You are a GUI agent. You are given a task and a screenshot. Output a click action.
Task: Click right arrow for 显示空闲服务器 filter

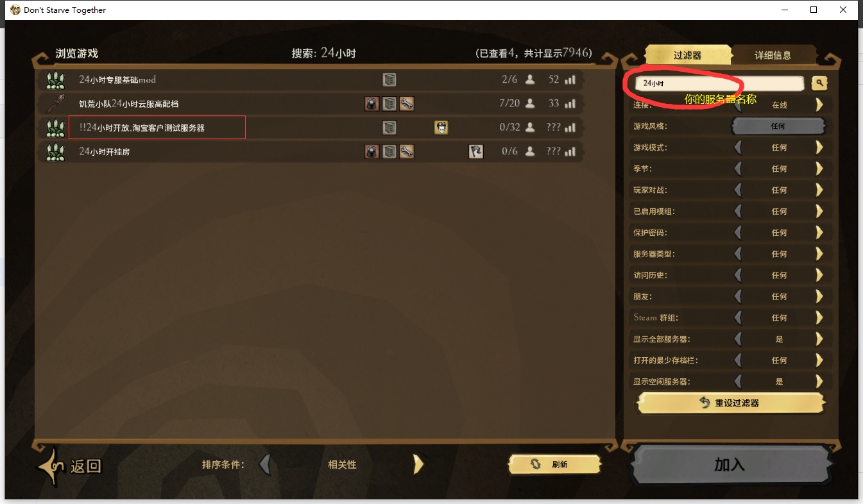(x=819, y=382)
